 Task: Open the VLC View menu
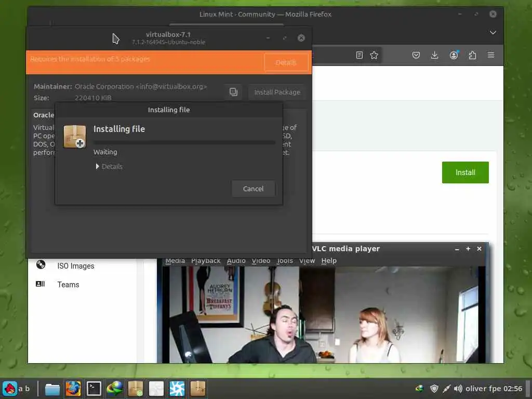(307, 261)
